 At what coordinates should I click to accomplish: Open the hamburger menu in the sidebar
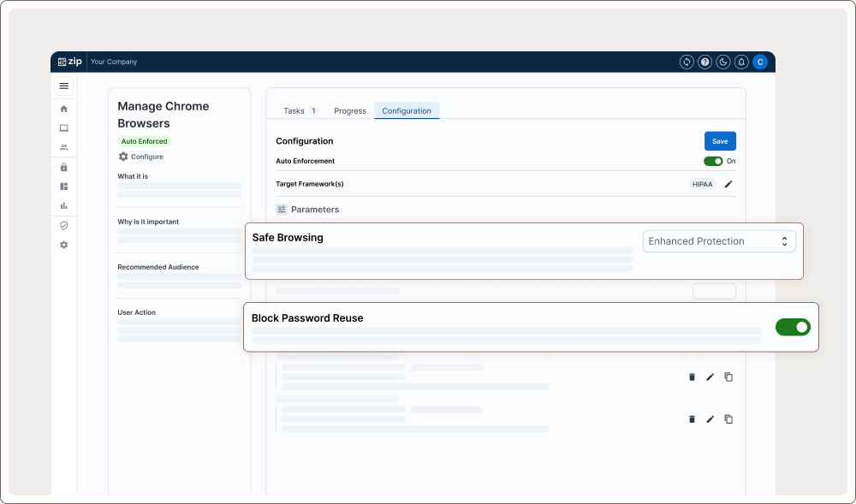pos(63,86)
